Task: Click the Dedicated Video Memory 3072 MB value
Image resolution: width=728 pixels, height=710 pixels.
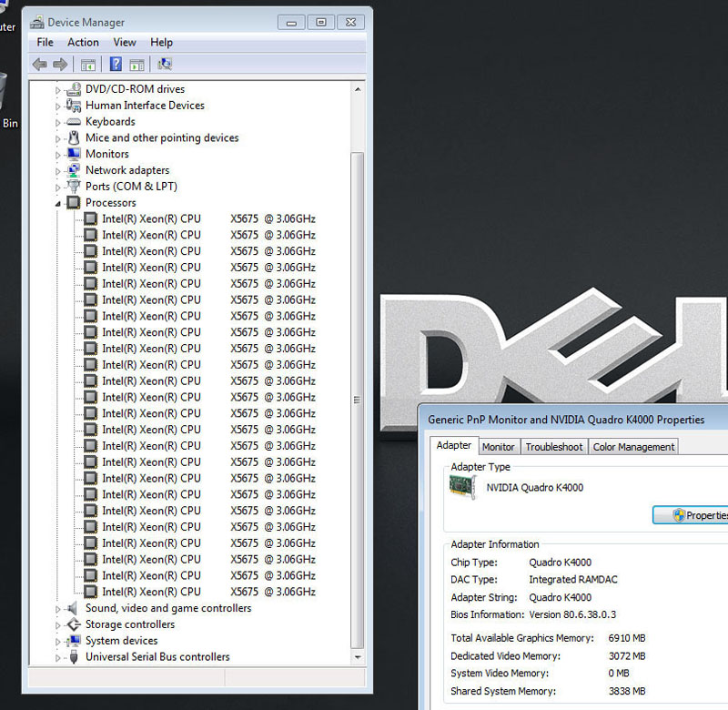Action: tap(627, 656)
